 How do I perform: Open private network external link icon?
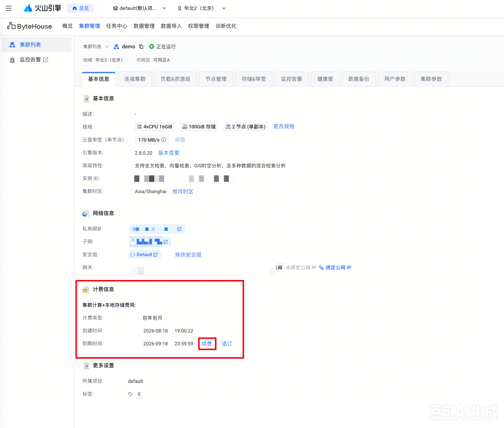179,229
